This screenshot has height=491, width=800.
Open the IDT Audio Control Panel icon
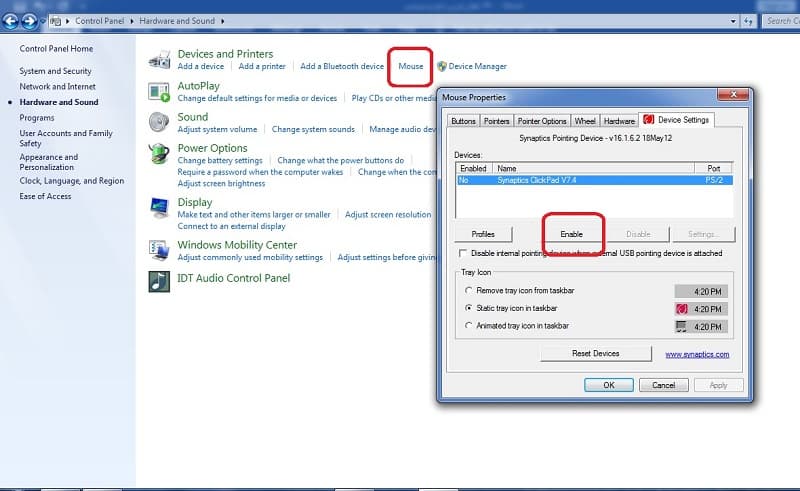coord(159,281)
